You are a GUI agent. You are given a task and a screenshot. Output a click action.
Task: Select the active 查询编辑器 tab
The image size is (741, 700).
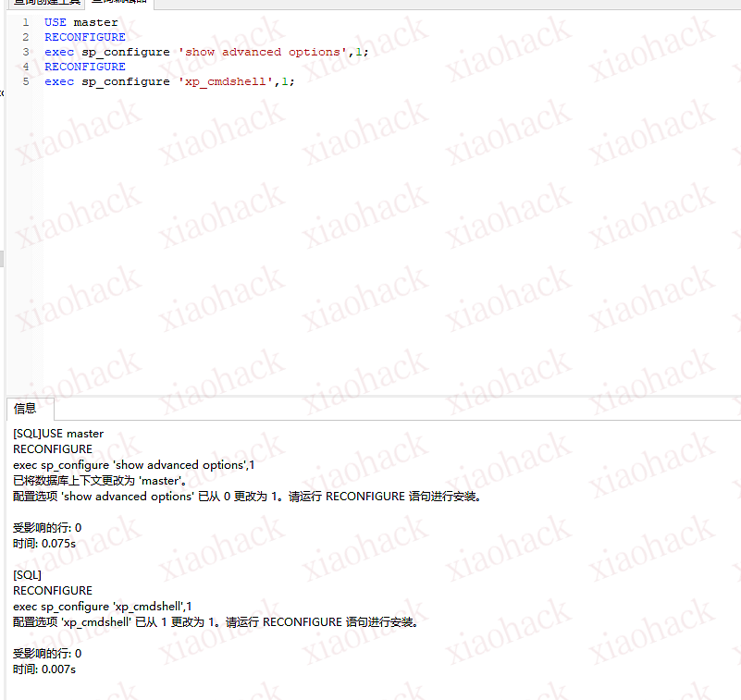118,3
